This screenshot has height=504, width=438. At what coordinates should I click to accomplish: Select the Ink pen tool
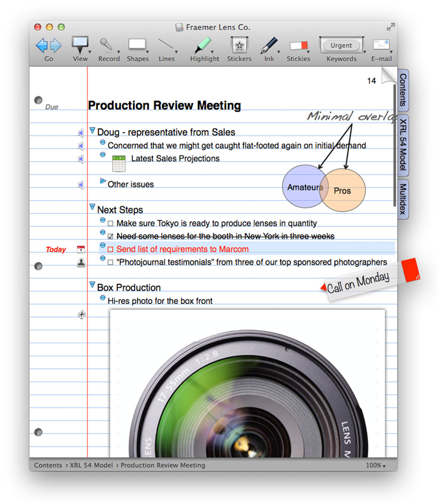pos(268,45)
